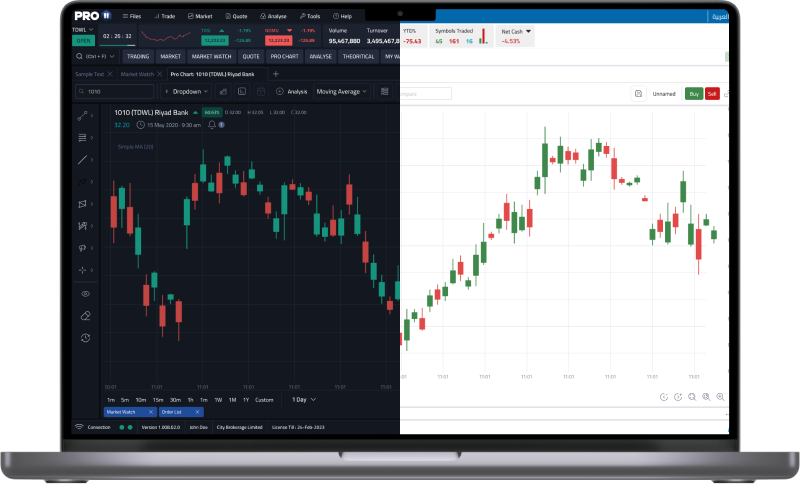Click the save chart icon beside Unnamed
The width and height of the screenshot is (800, 484).
coord(638,94)
